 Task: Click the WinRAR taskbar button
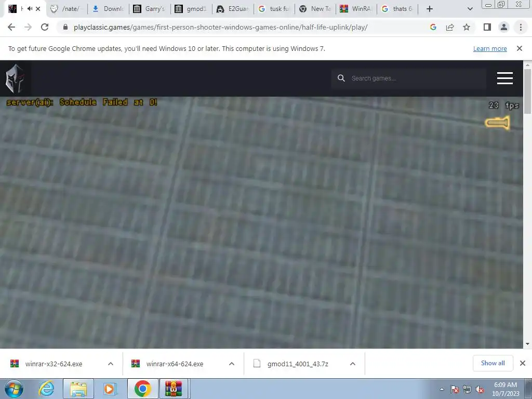click(x=174, y=389)
